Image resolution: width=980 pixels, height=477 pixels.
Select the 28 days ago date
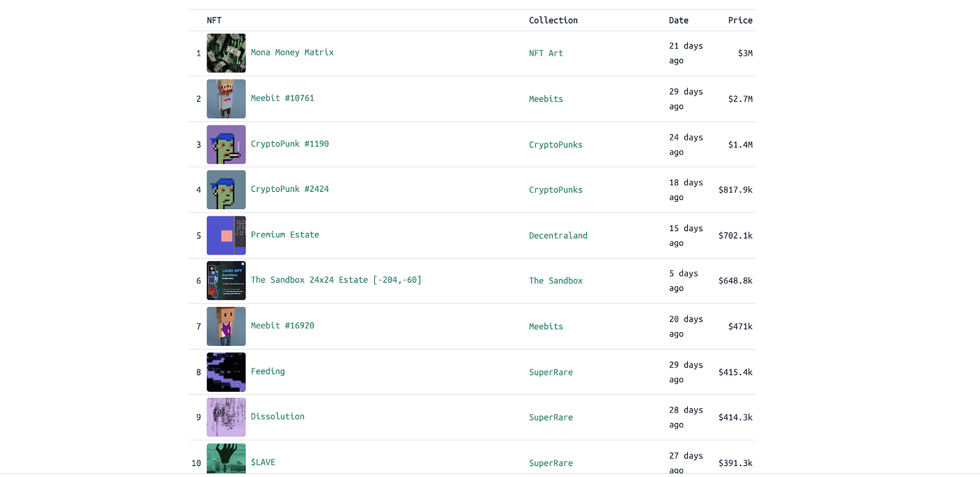[686, 418]
